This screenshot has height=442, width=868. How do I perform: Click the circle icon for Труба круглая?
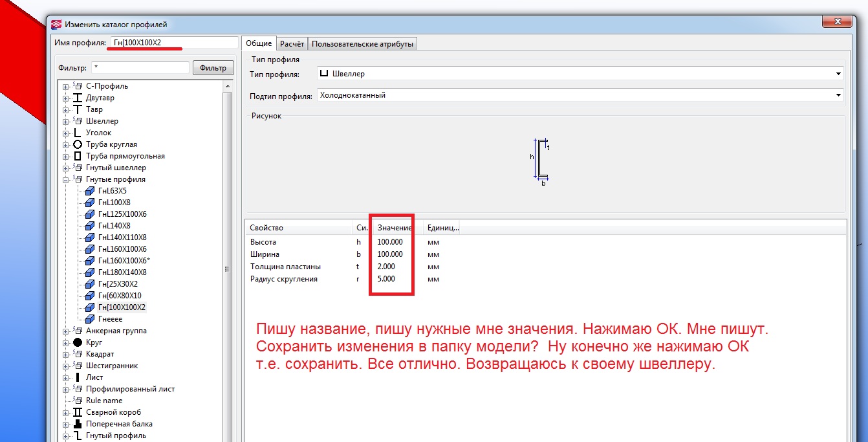coord(78,144)
